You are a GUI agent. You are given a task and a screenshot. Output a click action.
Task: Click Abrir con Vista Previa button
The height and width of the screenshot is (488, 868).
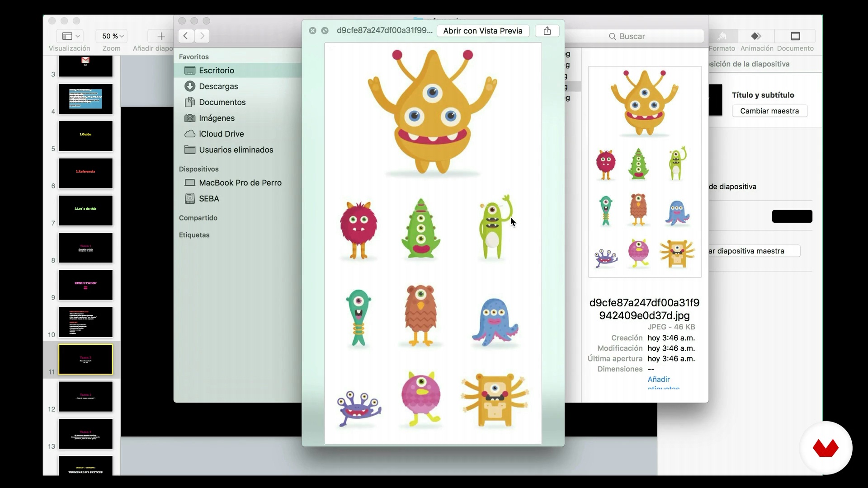pyautogui.click(x=483, y=31)
